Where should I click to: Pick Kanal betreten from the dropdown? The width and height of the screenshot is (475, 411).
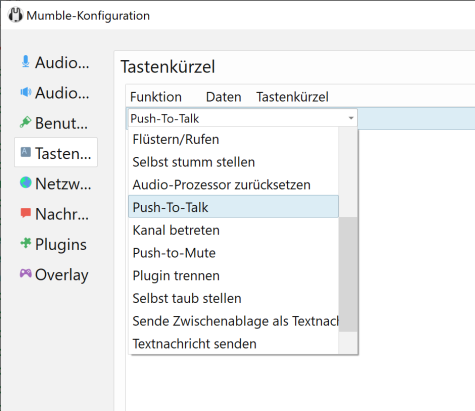point(233,230)
